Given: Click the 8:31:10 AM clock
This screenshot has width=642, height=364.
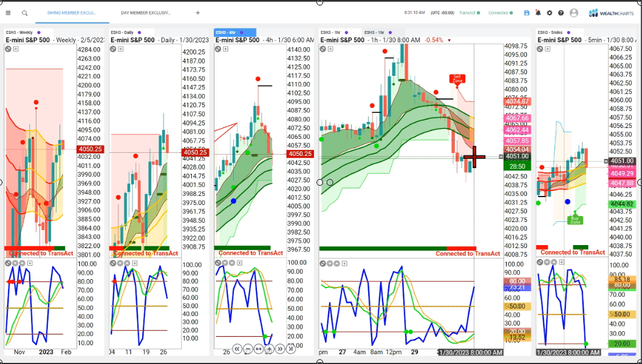Looking at the screenshot, I should 414,13.
